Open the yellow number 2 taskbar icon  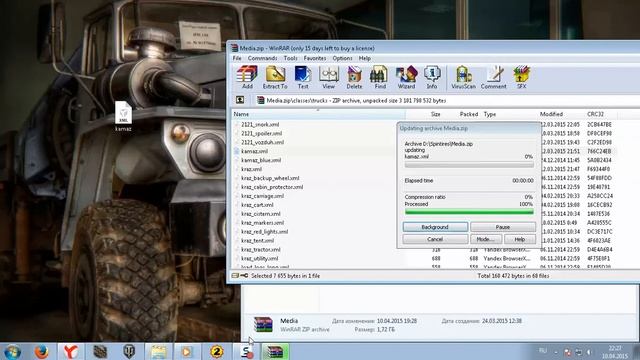[x=217, y=351]
